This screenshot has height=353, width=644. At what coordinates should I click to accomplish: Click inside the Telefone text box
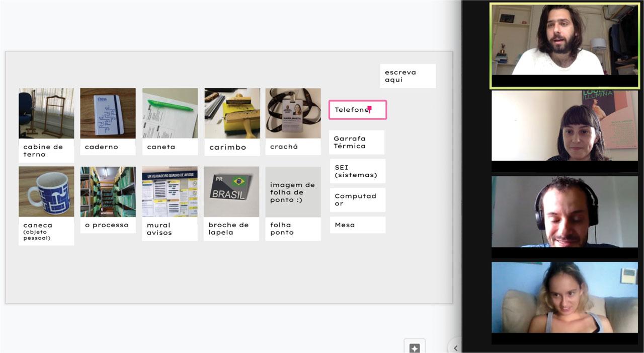pyautogui.click(x=357, y=110)
